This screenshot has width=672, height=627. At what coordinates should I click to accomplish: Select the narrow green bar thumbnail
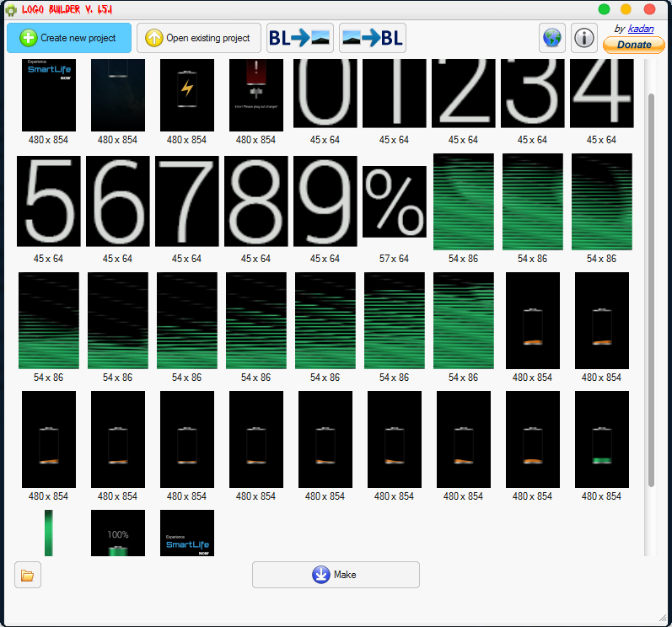tap(49, 533)
